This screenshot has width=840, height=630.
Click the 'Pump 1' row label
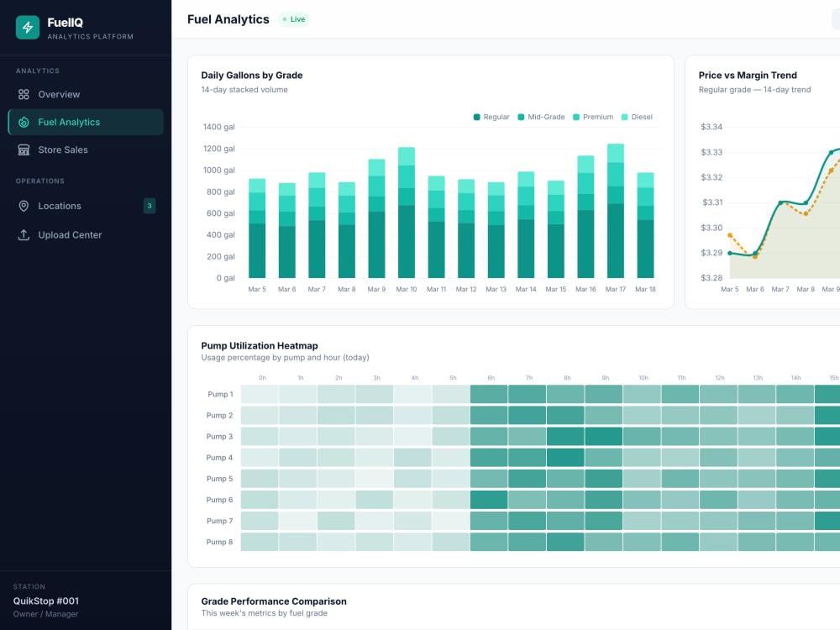click(220, 394)
